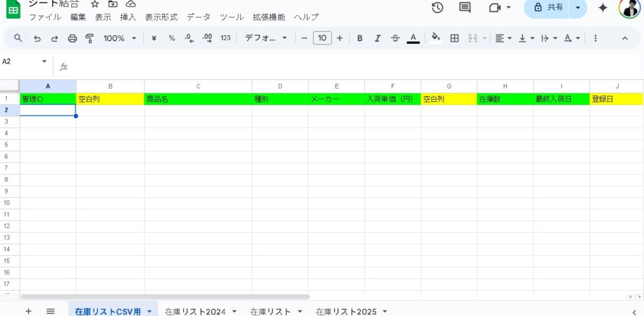Open the データ menu

click(x=199, y=17)
